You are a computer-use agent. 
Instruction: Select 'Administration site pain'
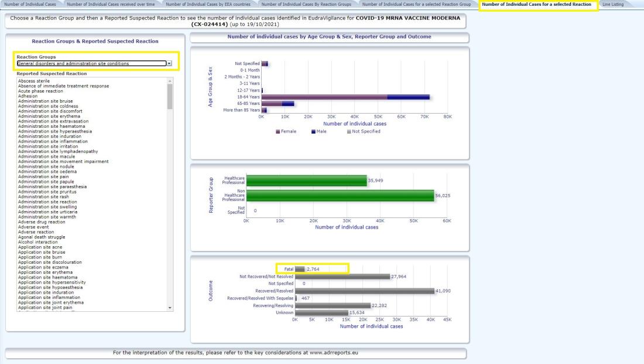point(43,176)
